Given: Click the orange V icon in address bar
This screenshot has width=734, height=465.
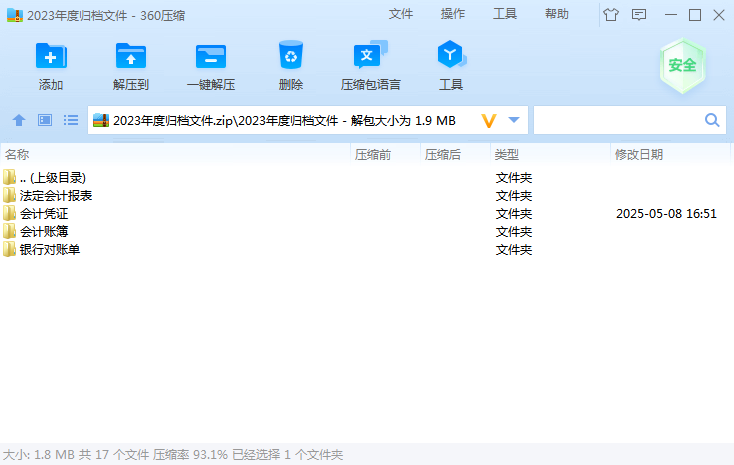Looking at the screenshot, I should pos(489,120).
